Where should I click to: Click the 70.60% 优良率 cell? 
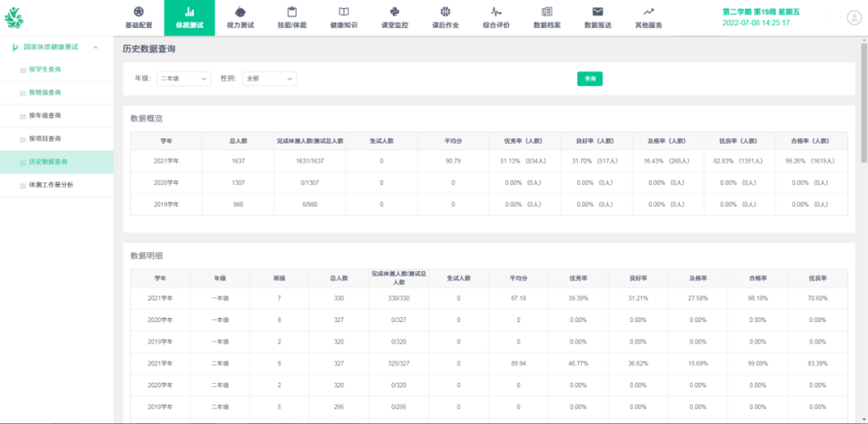(817, 299)
